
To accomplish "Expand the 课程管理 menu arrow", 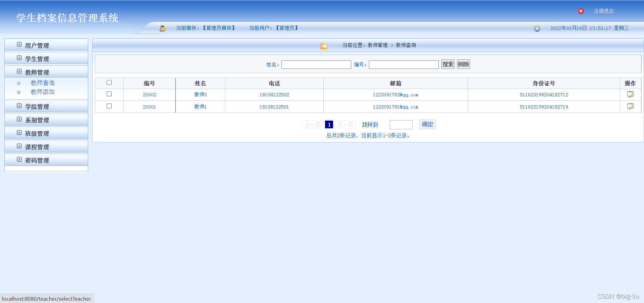I will point(19,146).
